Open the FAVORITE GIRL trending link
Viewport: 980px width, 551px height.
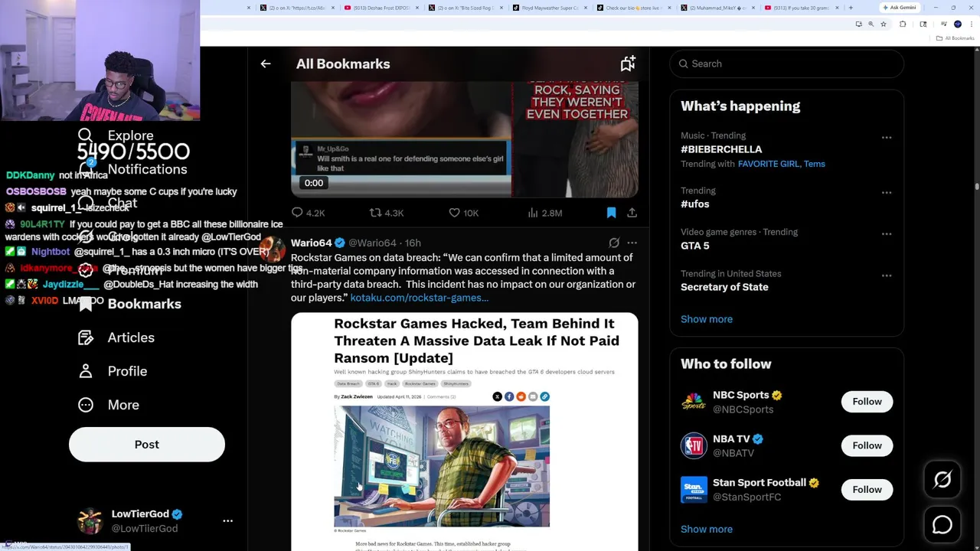pyautogui.click(x=768, y=164)
